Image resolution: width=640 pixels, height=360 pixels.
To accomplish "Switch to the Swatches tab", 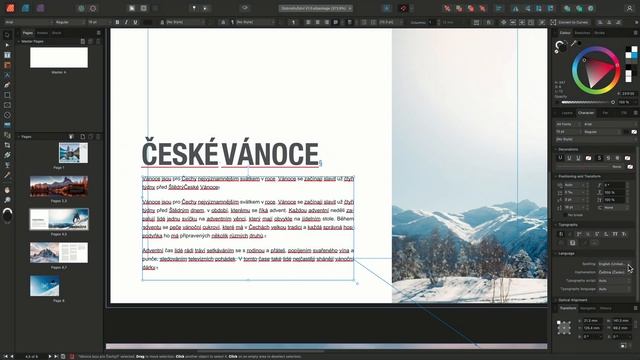I will tap(582, 33).
